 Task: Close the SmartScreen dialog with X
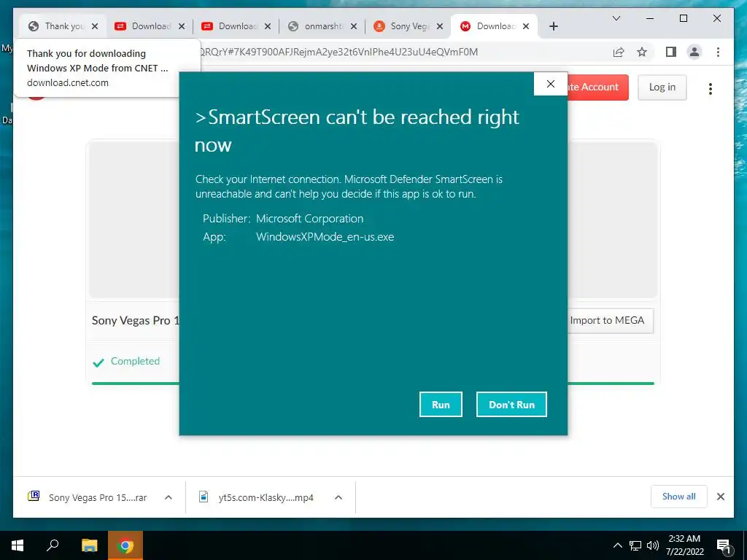tap(550, 84)
